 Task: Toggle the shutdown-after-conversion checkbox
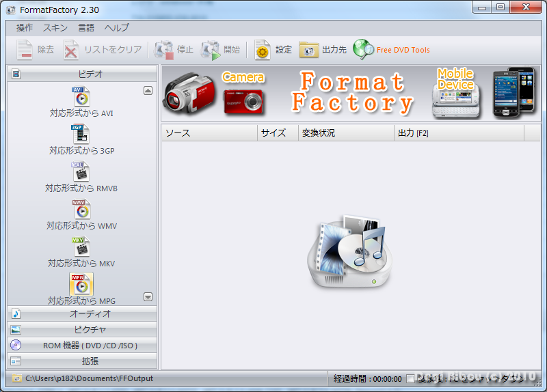[x=411, y=378]
